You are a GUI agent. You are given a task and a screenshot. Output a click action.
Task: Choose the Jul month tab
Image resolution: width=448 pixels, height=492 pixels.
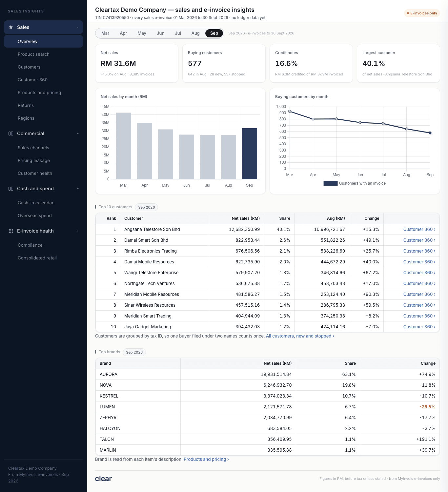point(178,33)
